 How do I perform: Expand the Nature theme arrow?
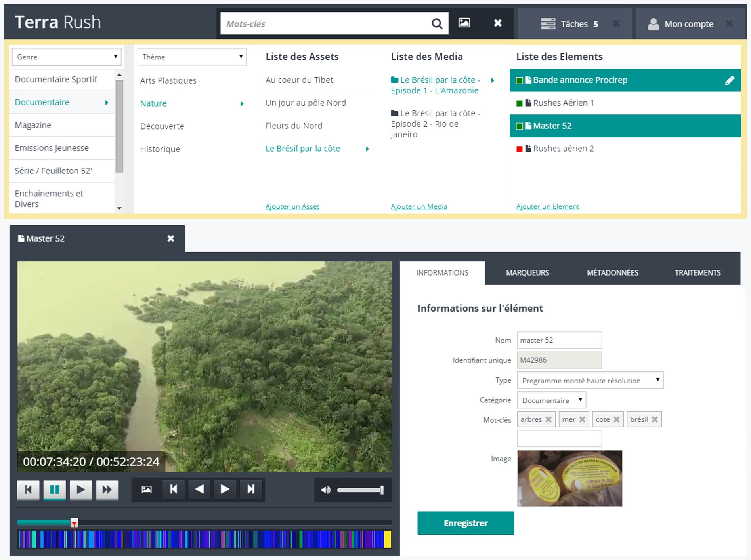pos(242,104)
